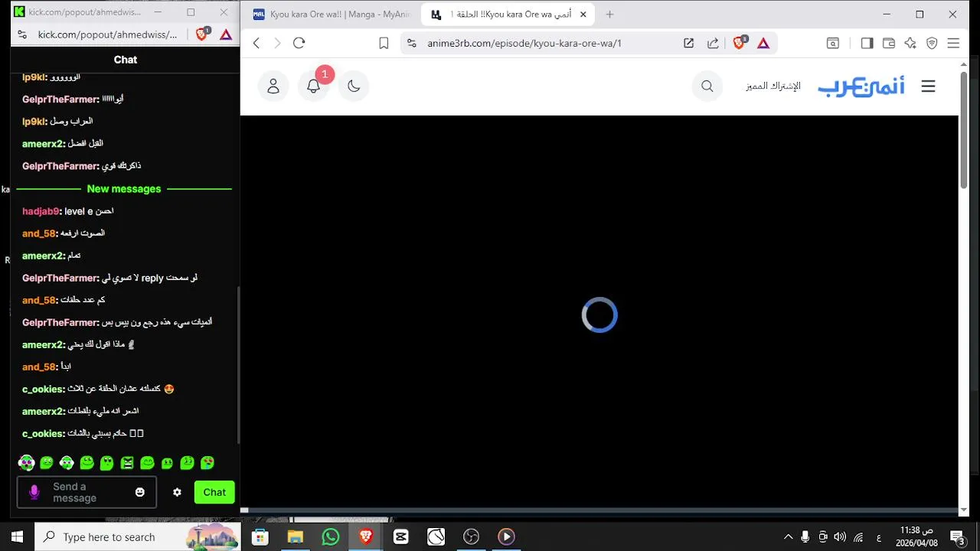
Task: Open a new browser tab
Action: (609, 14)
